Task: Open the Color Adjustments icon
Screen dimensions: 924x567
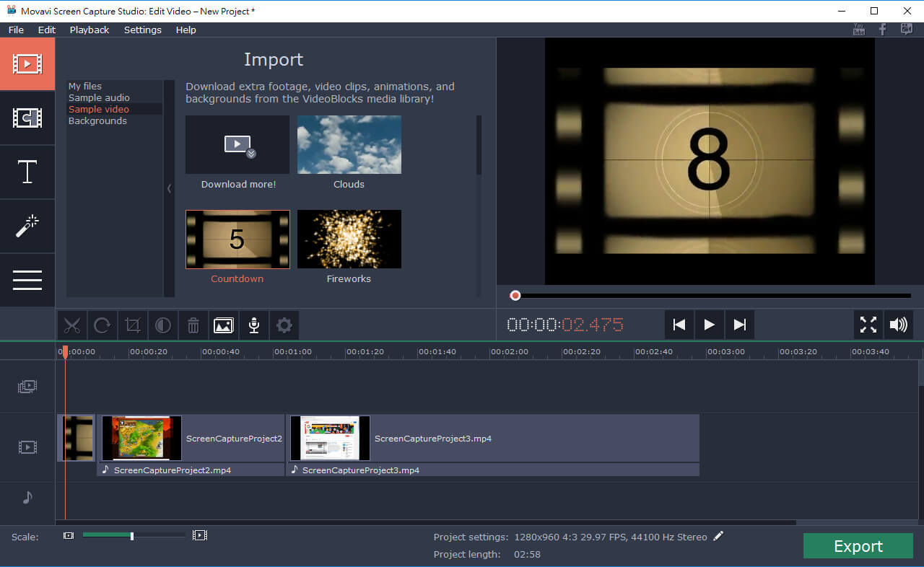Action: (x=163, y=325)
